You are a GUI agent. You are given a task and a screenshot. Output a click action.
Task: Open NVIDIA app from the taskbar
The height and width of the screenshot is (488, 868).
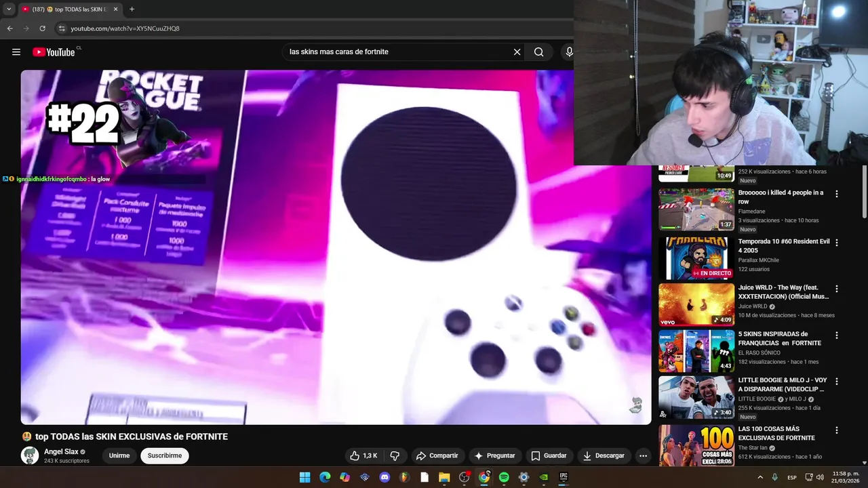[543, 477]
